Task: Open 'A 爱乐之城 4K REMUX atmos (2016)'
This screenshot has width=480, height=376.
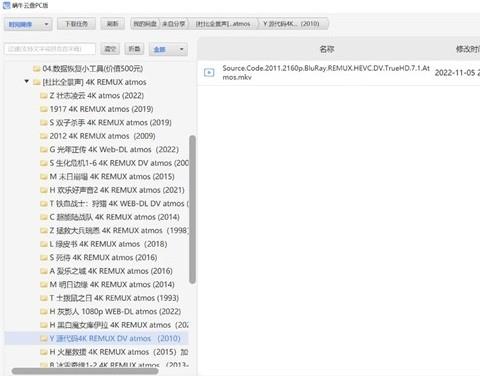Action: click(x=111, y=271)
